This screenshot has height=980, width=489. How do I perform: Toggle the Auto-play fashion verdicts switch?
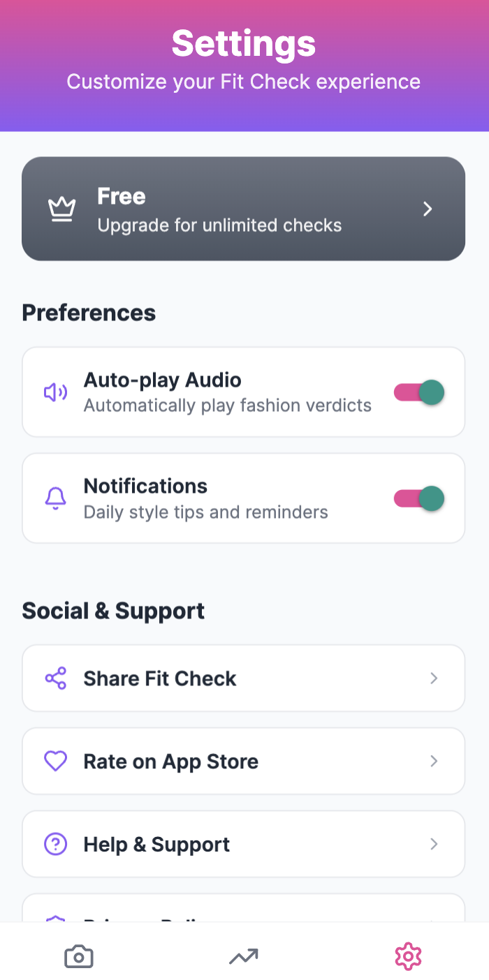click(418, 392)
